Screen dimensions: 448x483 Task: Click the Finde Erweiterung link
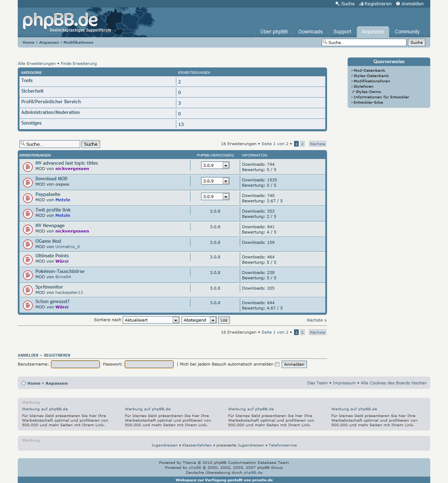(79, 64)
